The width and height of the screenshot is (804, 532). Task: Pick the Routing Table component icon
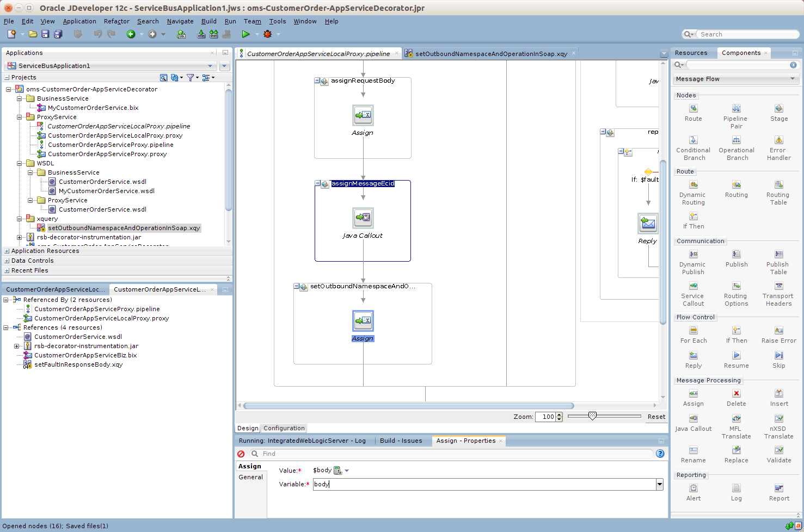pos(778,185)
